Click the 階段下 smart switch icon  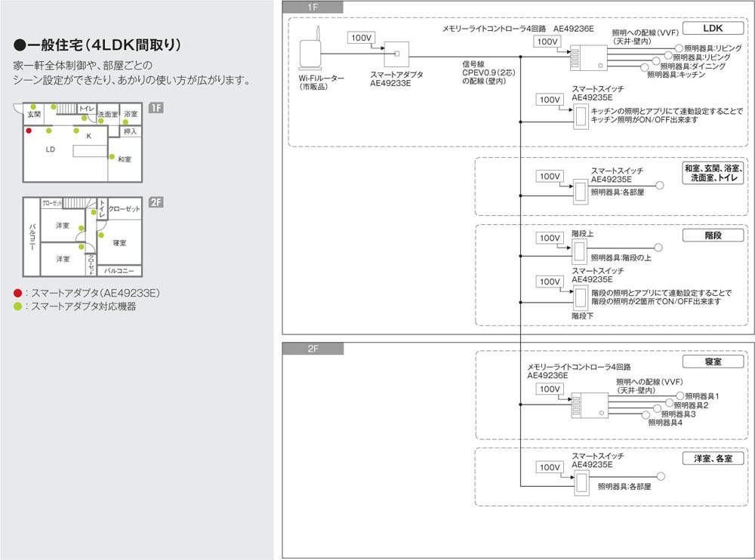click(581, 298)
